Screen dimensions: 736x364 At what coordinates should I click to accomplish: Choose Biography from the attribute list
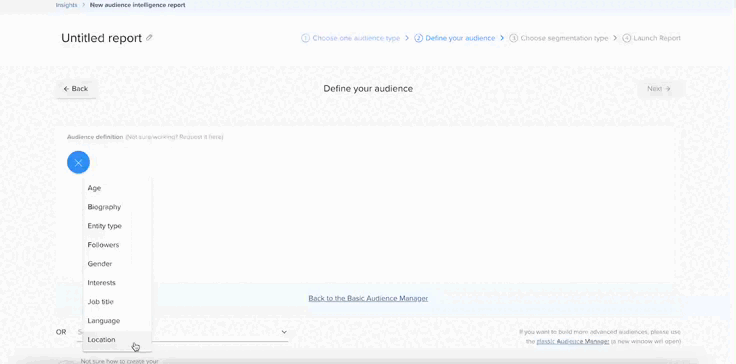(117, 207)
